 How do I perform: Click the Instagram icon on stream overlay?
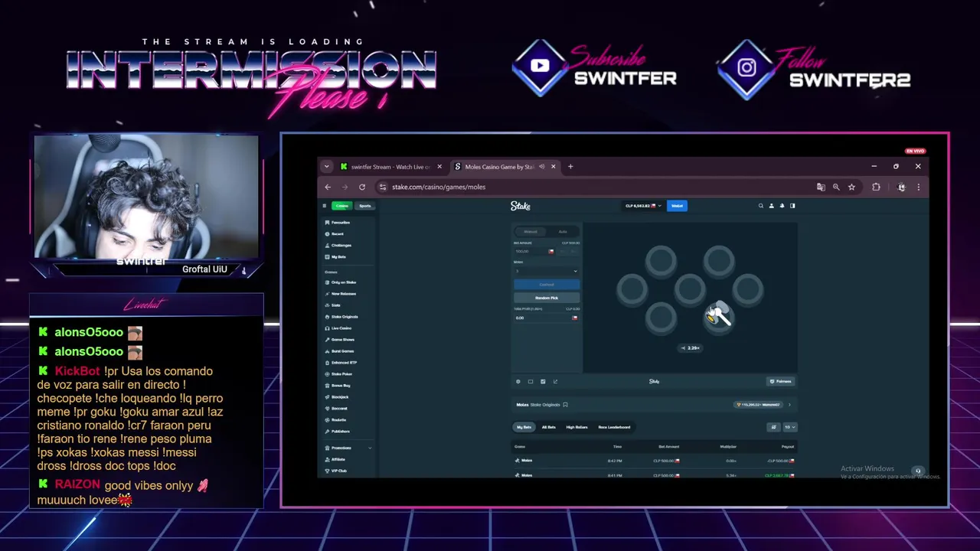(x=746, y=67)
